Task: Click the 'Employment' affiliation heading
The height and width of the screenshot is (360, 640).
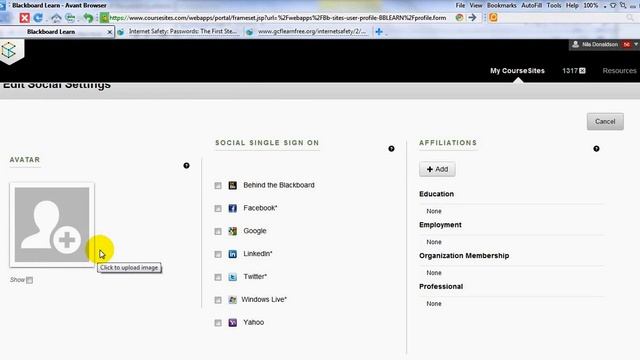Action: click(440, 225)
